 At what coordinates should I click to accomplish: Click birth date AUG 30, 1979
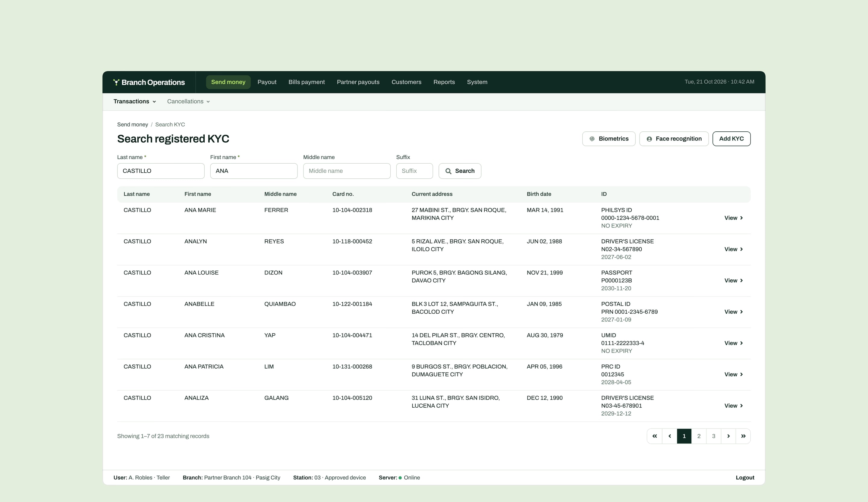[x=545, y=335]
